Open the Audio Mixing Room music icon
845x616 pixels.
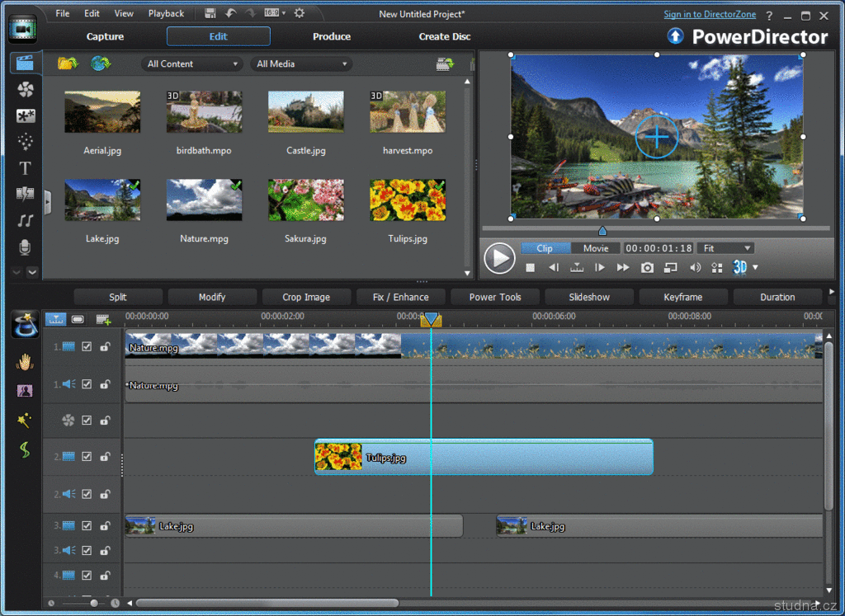coord(26,220)
